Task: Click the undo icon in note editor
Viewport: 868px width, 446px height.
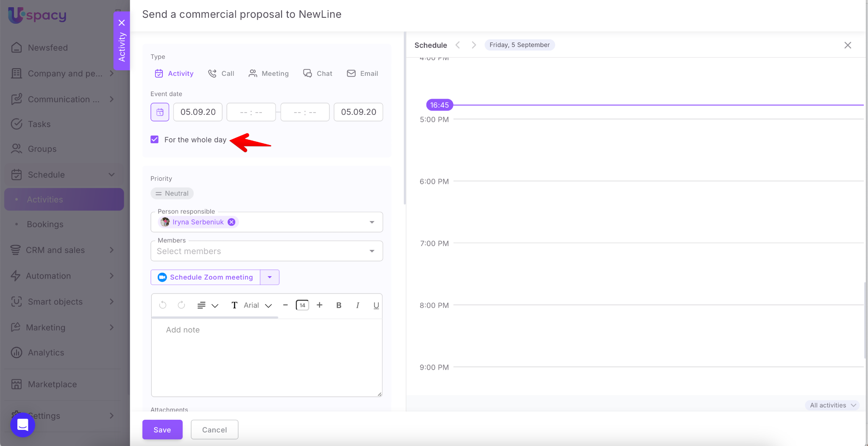Action: (163, 305)
